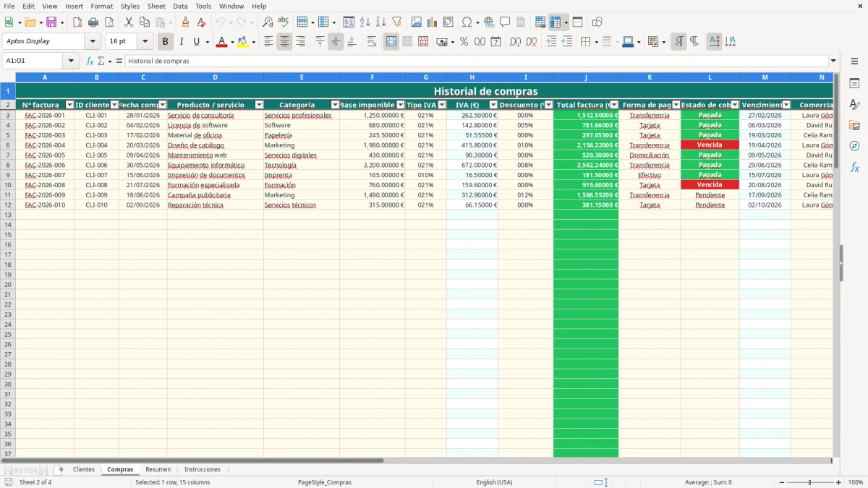
Task: Switch to the Clientes sheet tab
Action: pos(84,470)
